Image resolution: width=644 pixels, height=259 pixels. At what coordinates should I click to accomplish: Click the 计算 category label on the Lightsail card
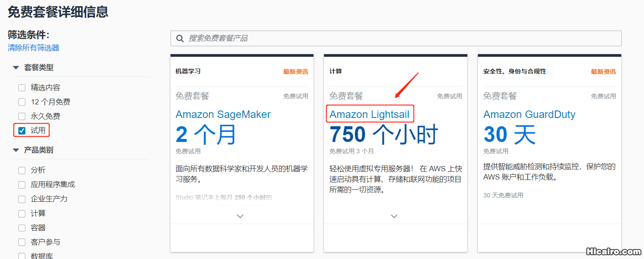click(x=336, y=71)
